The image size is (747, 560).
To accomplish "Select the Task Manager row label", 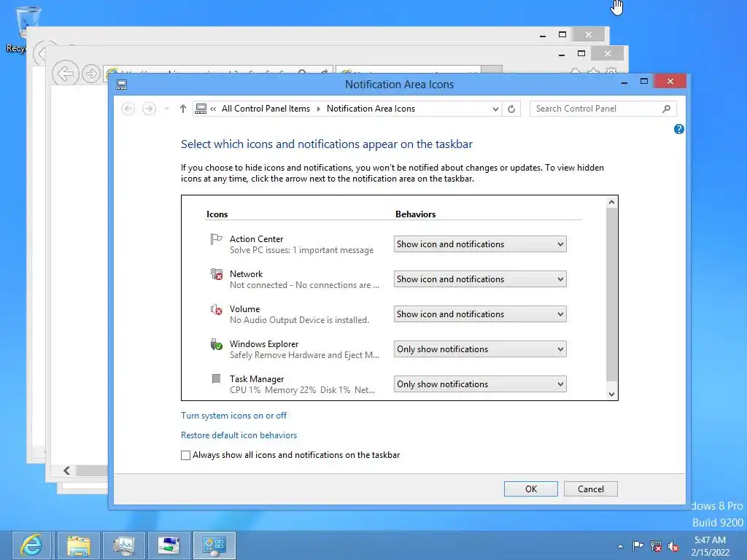I will (x=257, y=379).
